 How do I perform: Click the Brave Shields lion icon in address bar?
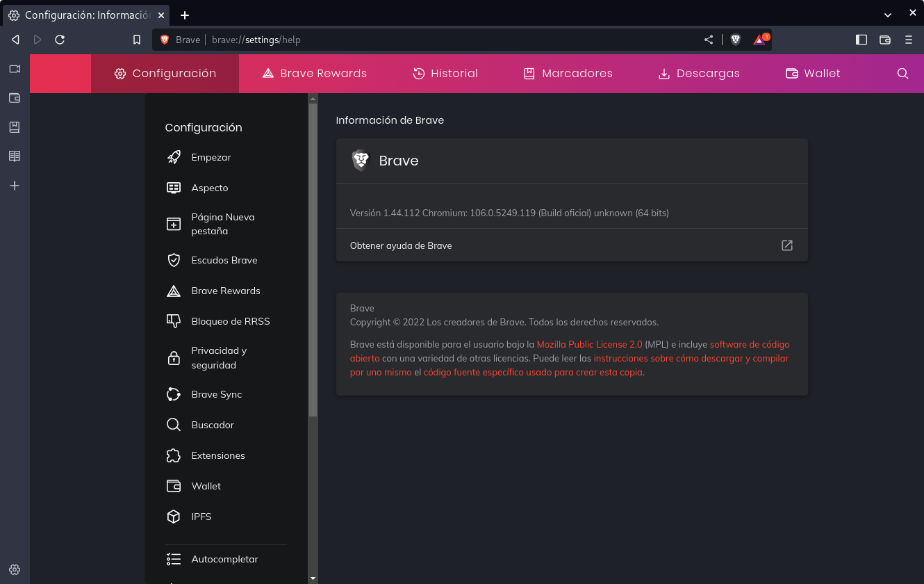(x=736, y=40)
